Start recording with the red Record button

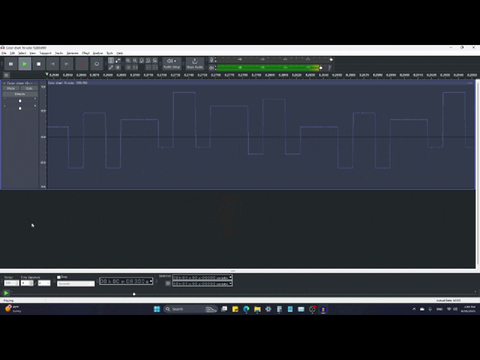(82, 64)
